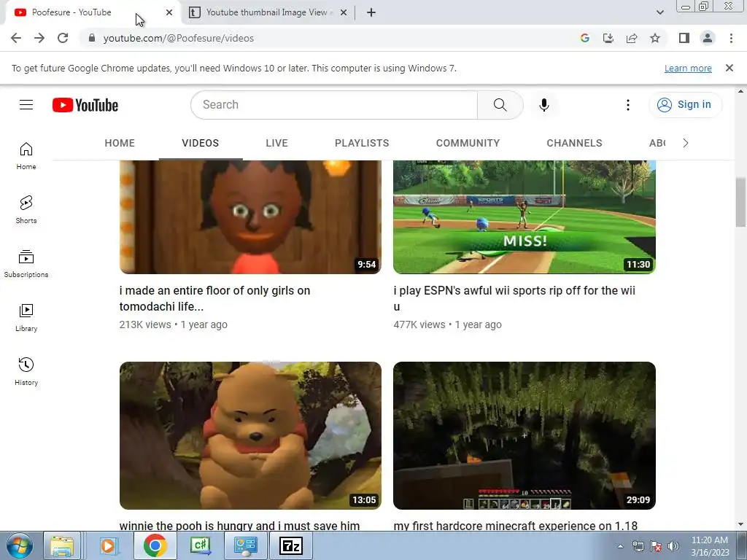Select the VIDEOS channel tab
This screenshot has height=560, width=747.
click(x=201, y=143)
